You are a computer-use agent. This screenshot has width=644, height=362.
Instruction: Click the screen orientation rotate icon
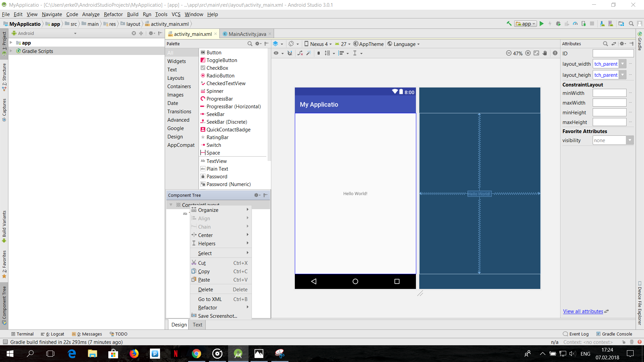[x=291, y=44]
